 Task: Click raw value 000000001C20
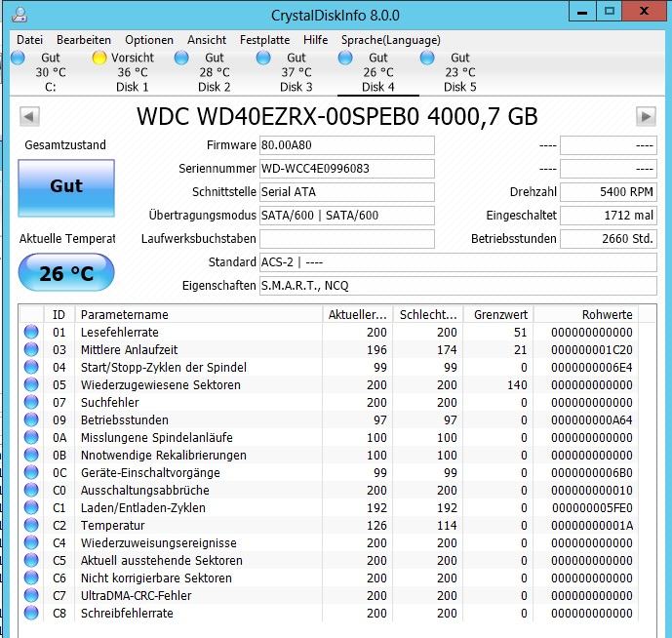[591, 350]
